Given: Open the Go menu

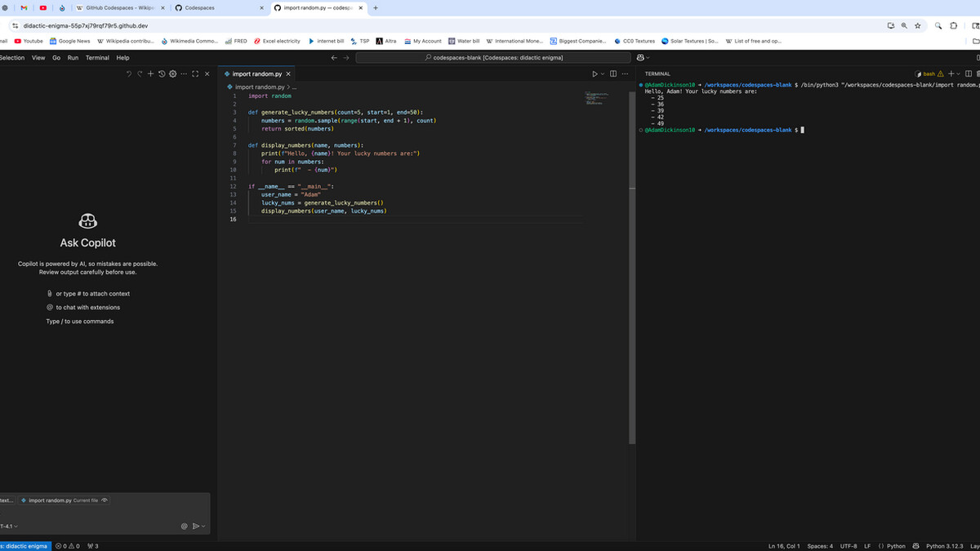Looking at the screenshot, I should click(56, 58).
